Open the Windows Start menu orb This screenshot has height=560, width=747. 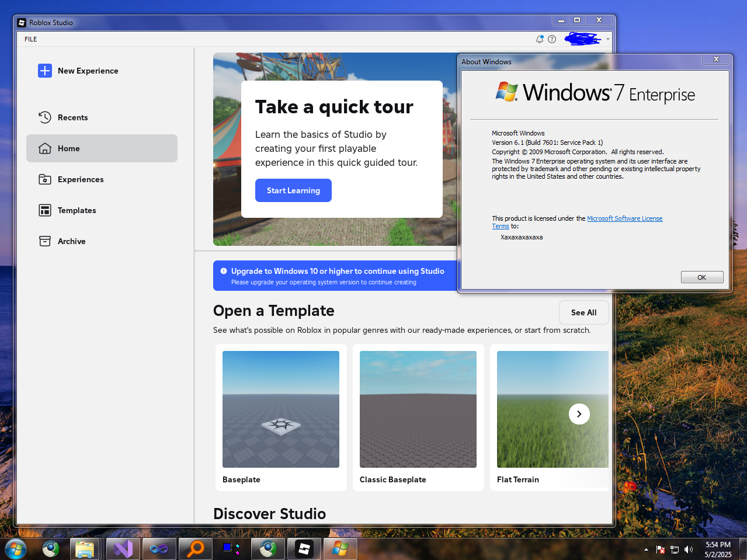[x=16, y=549]
